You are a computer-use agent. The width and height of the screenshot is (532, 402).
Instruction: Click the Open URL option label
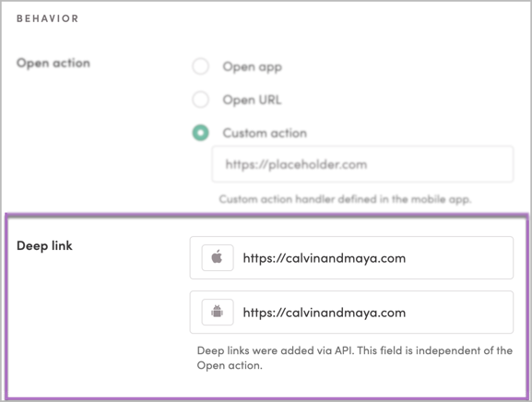click(x=252, y=100)
